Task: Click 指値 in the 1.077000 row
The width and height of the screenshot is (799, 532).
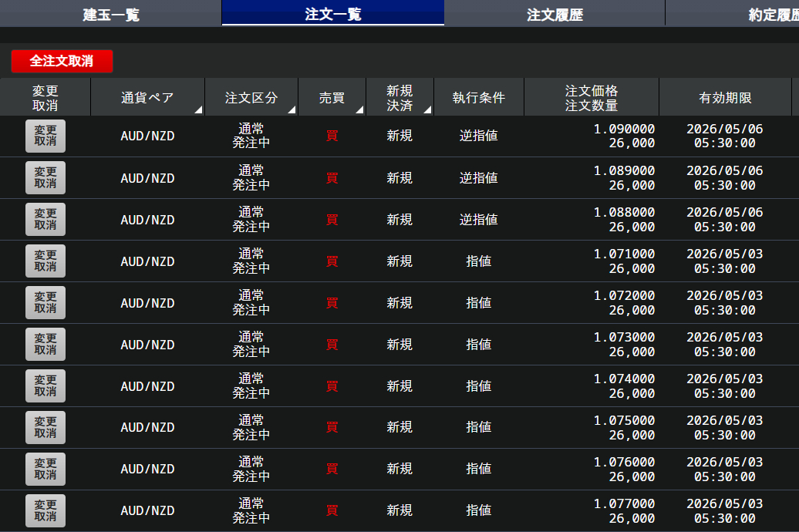Action: tap(478, 510)
